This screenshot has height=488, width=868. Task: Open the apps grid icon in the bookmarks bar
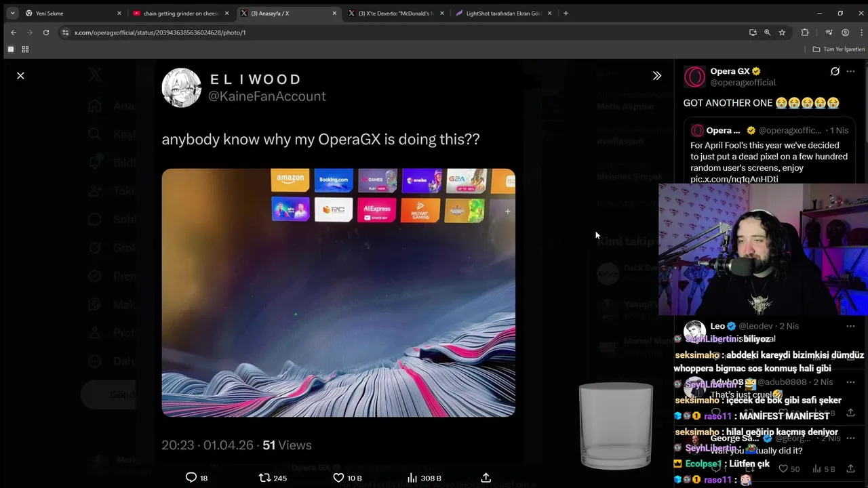pos(25,49)
